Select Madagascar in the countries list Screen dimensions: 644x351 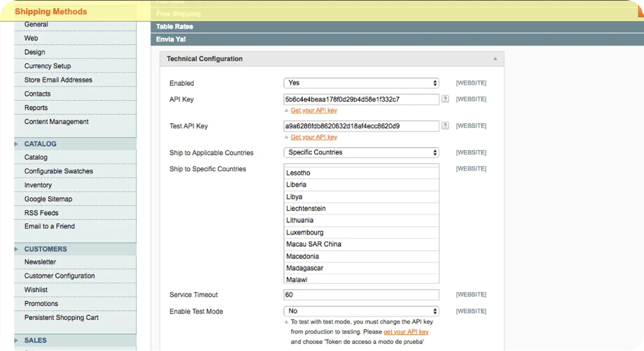pyautogui.click(x=305, y=268)
